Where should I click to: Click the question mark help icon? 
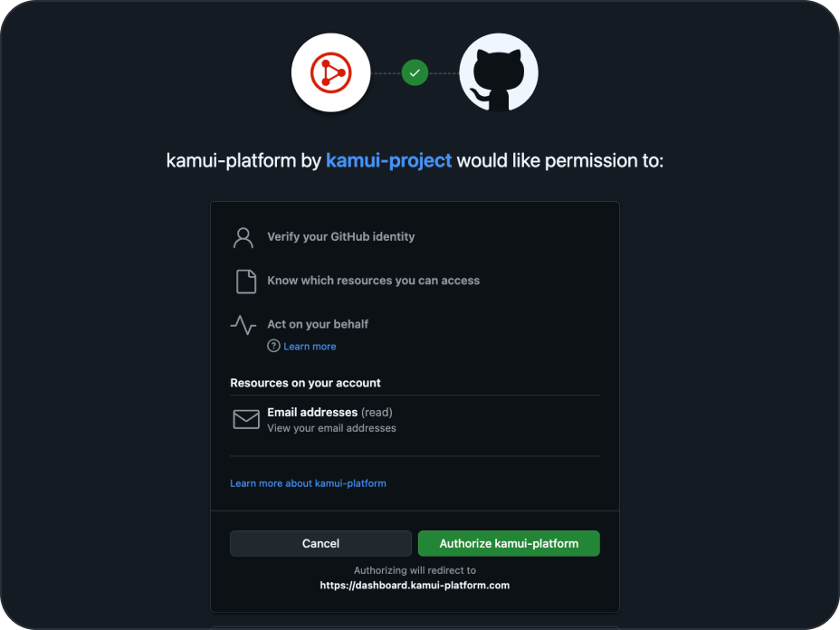[273, 346]
